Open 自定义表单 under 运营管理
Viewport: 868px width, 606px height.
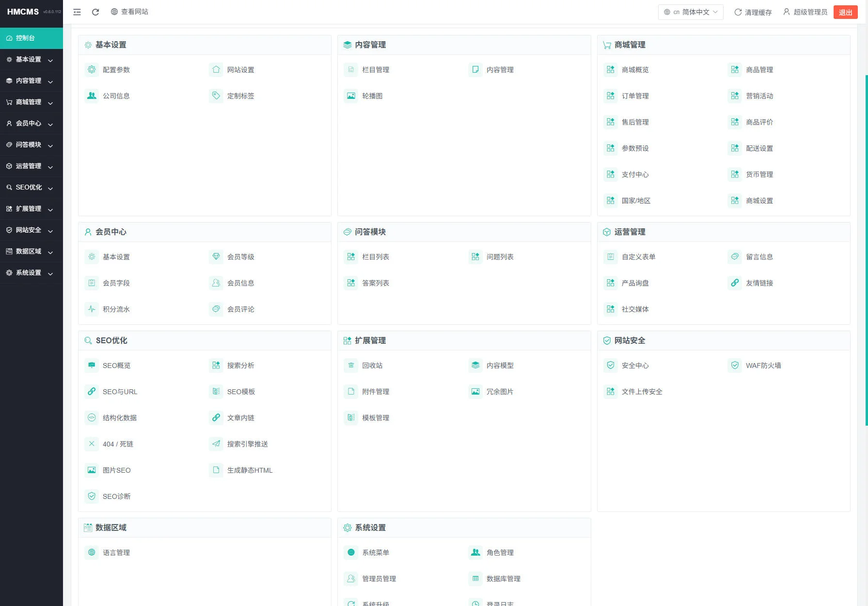point(638,257)
